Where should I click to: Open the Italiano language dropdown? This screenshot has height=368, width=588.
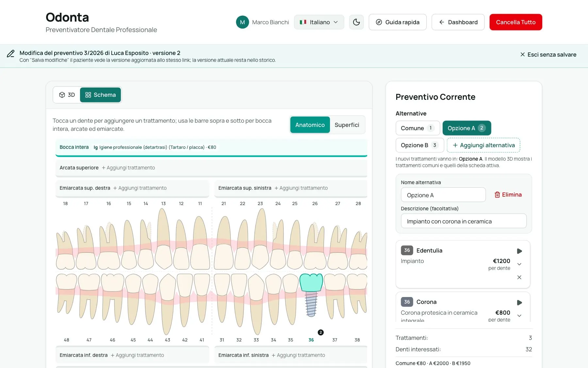(x=319, y=22)
